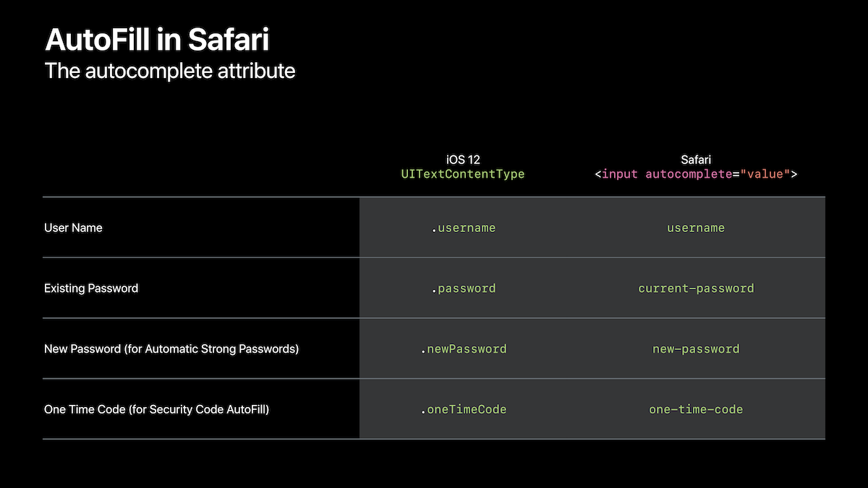The width and height of the screenshot is (868, 488).
Task: Select the "one-time-code" Safari value
Action: [x=696, y=410]
